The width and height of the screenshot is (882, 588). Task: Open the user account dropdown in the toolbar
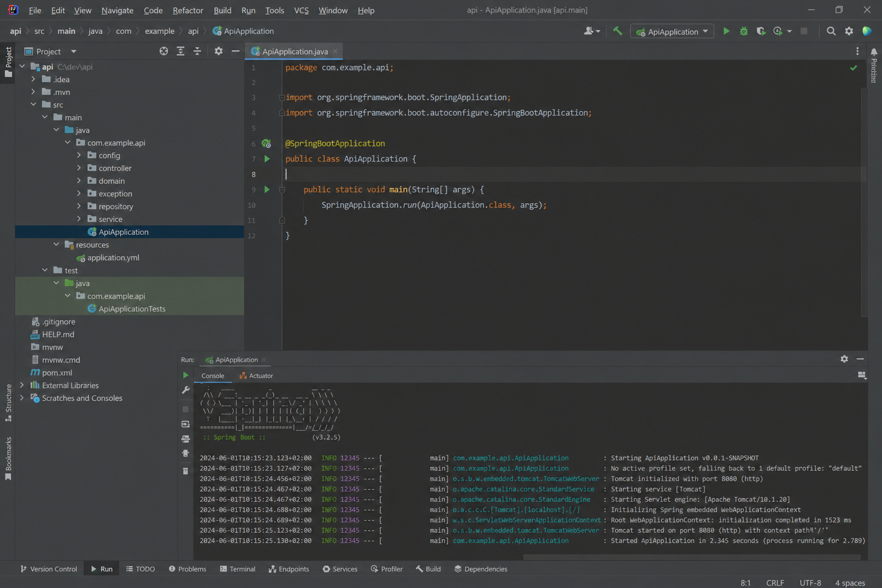click(592, 31)
